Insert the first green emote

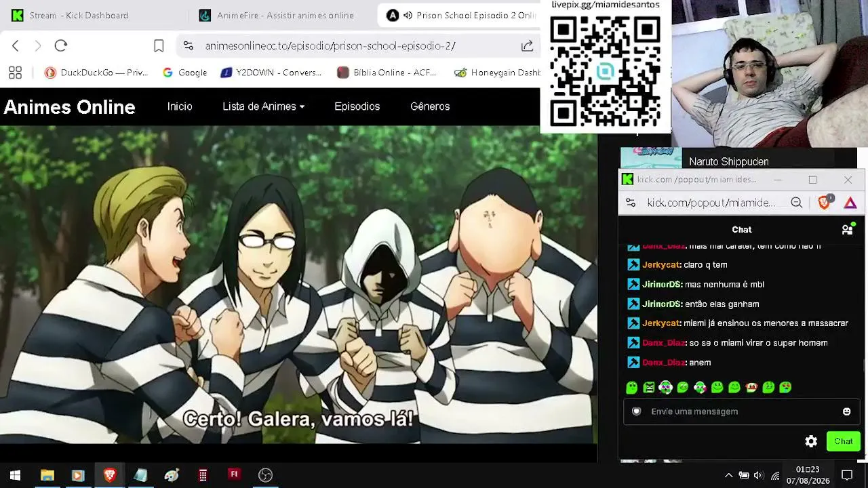pos(632,388)
